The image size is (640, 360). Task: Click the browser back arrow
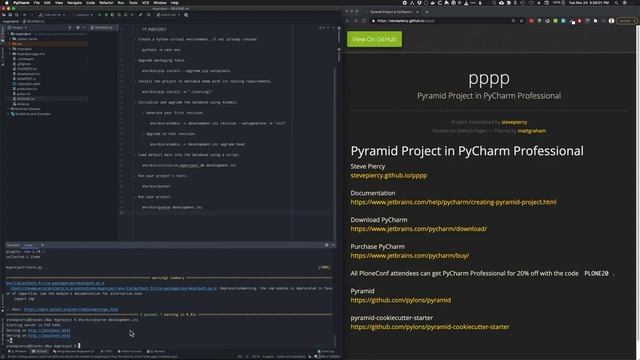(x=348, y=20)
